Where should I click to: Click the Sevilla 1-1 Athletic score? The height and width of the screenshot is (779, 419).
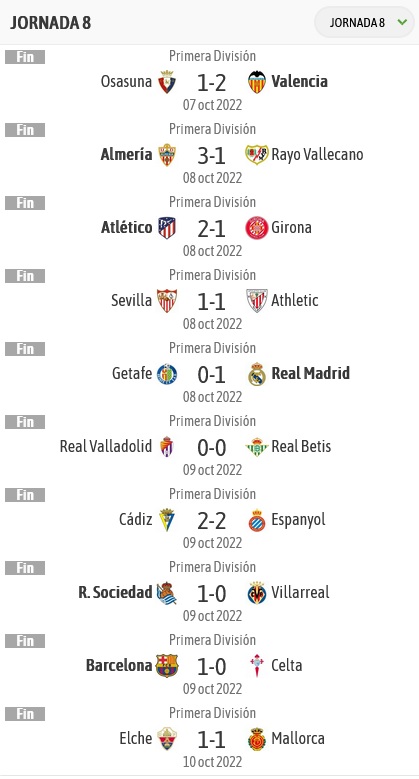[x=211, y=302]
